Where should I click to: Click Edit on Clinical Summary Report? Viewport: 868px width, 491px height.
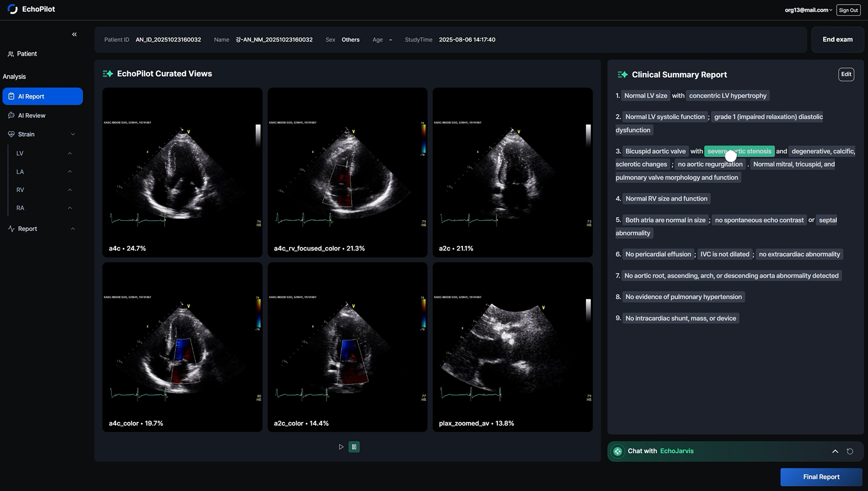click(846, 75)
